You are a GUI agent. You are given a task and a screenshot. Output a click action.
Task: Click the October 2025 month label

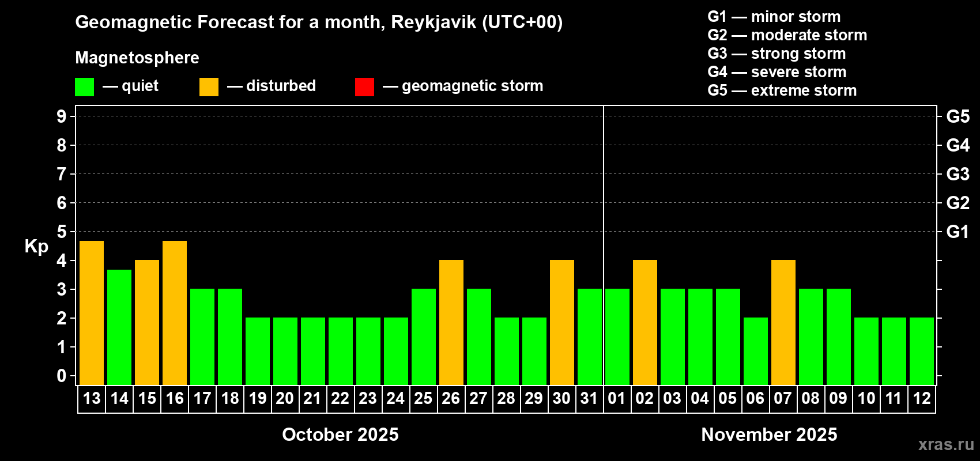pos(340,434)
